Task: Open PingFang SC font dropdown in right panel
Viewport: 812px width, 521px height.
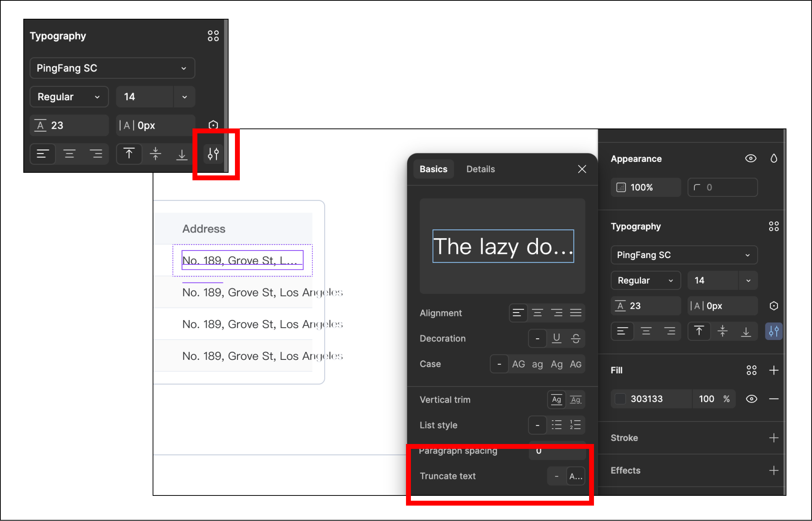Action: tap(684, 255)
